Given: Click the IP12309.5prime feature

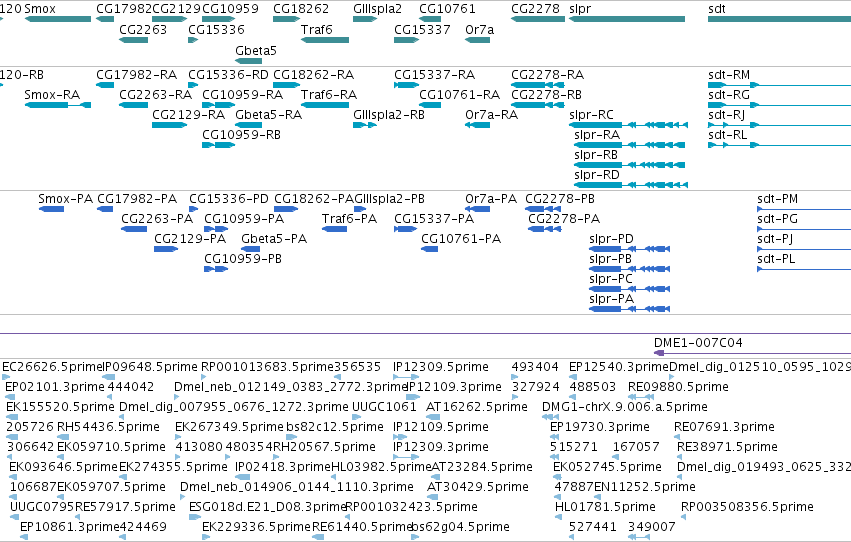Looking at the screenshot, I should coord(406,377).
